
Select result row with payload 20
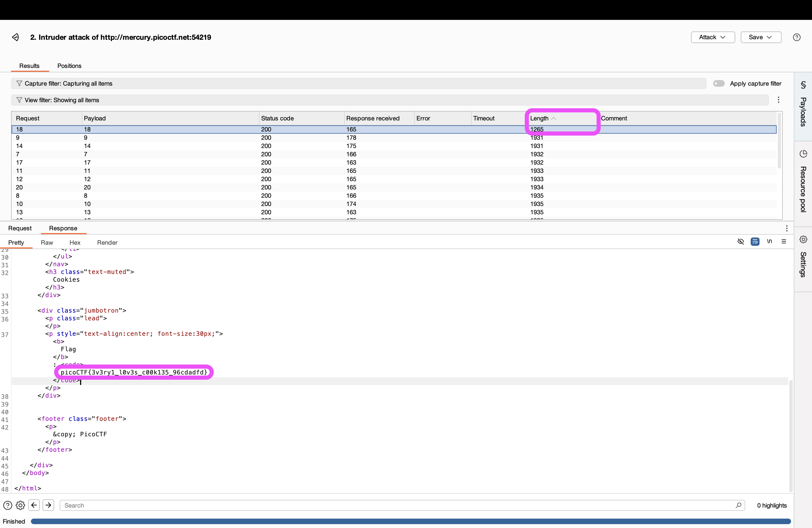(394, 187)
